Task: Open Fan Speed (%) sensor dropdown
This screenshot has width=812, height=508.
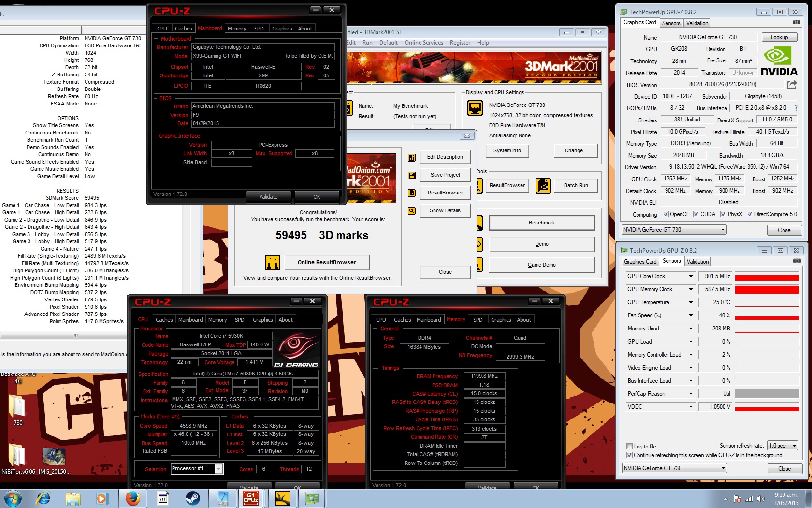Action: [691, 315]
